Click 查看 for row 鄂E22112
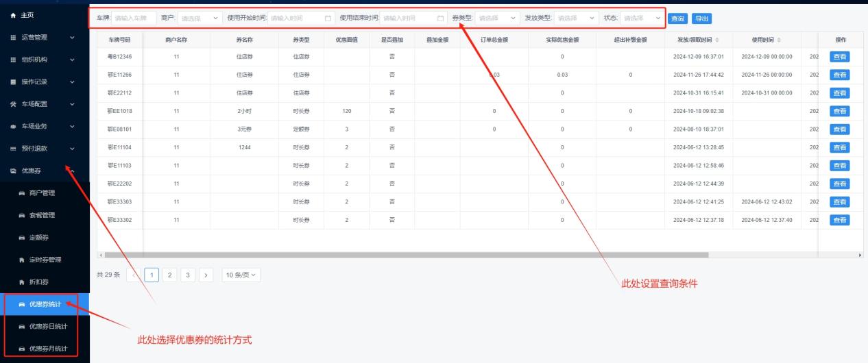Image resolution: width=868 pixels, height=363 pixels. tap(839, 93)
